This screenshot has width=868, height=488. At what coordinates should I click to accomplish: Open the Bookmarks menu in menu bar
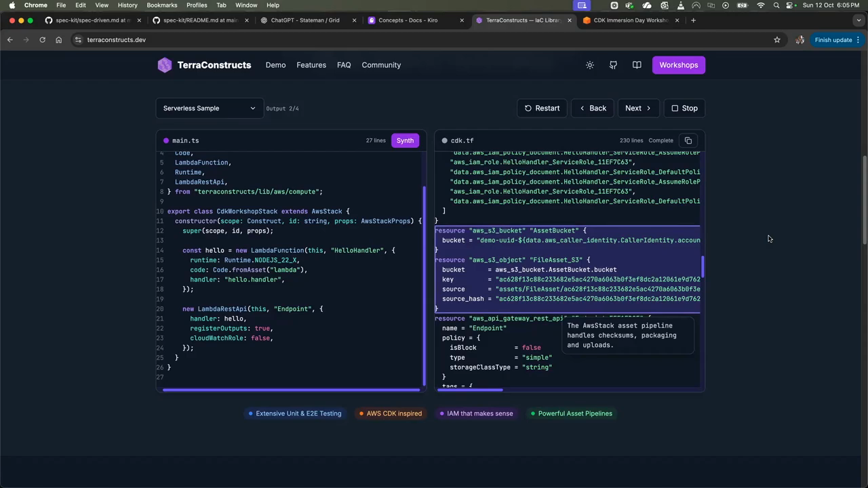pos(161,5)
